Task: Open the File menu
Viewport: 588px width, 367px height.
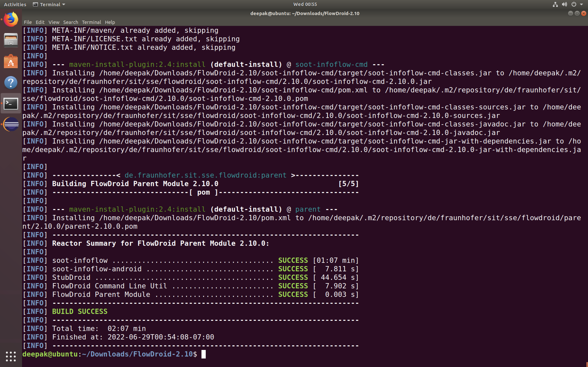Action: pyautogui.click(x=28, y=22)
